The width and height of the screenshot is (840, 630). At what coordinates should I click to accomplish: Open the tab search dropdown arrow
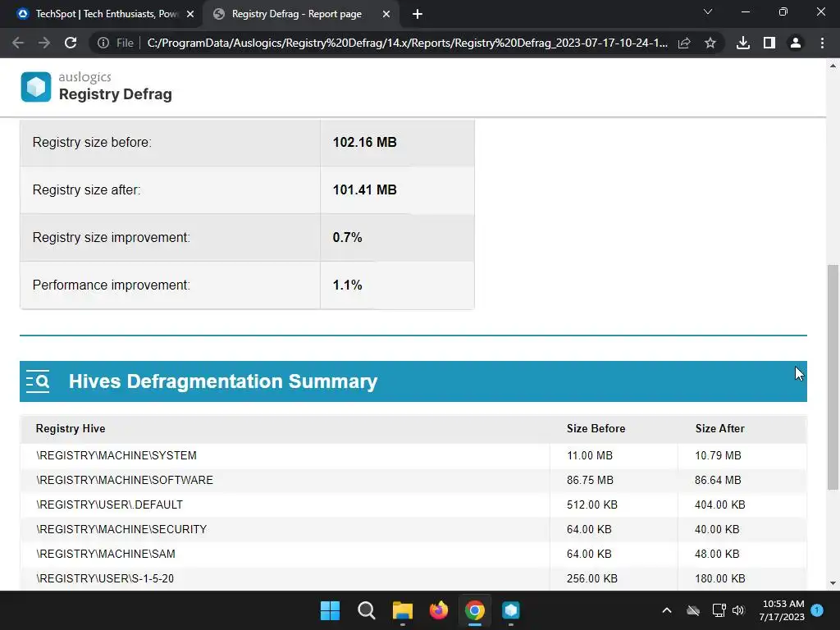[708, 11]
